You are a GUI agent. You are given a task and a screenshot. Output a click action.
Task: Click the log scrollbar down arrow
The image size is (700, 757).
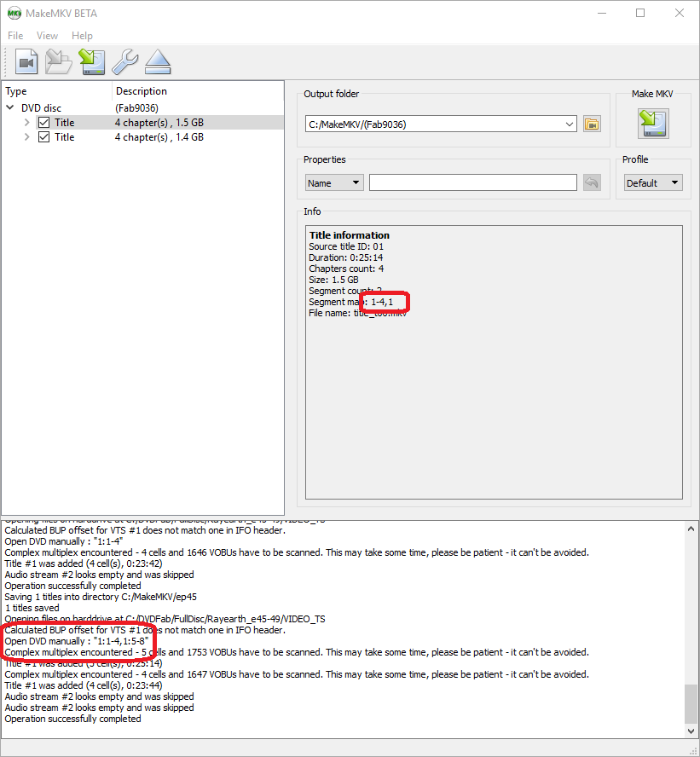[691, 731]
